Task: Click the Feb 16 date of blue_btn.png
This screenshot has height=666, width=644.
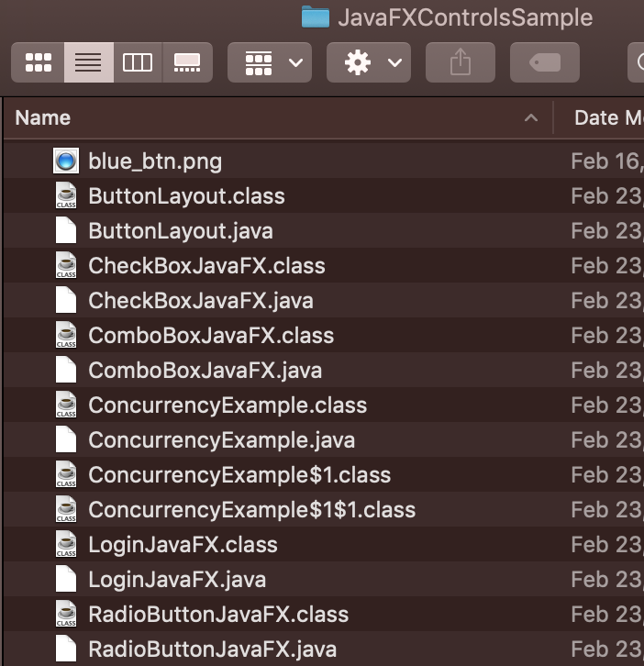Action: pyautogui.click(x=607, y=161)
